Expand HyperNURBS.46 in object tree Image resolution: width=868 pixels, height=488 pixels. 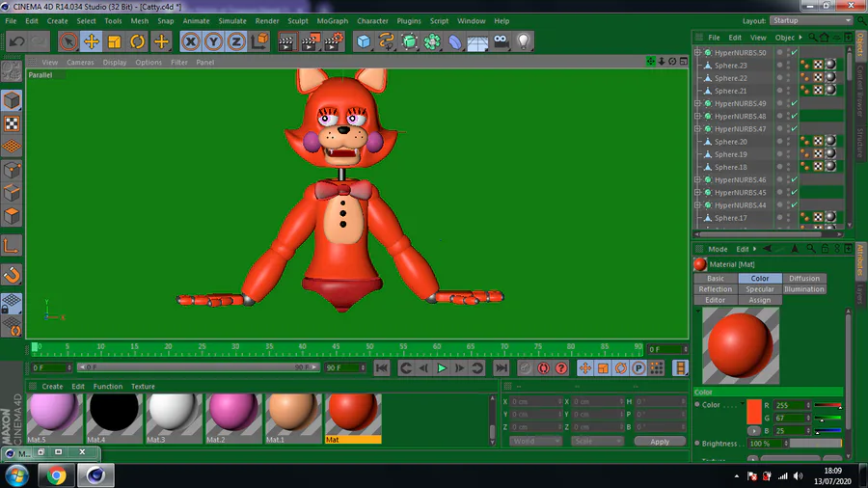point(698,179)
